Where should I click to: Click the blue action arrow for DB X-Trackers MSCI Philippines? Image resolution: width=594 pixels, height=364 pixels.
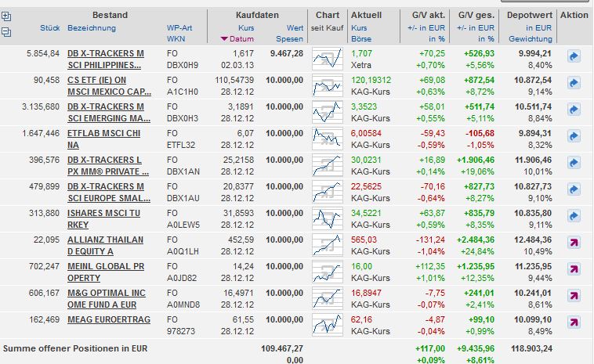[x=573, y=56]
